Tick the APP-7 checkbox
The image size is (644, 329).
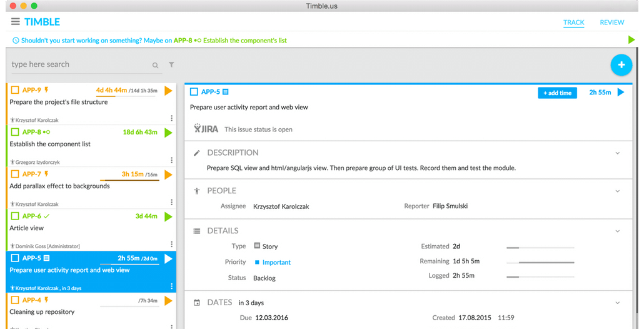(15, 174)
